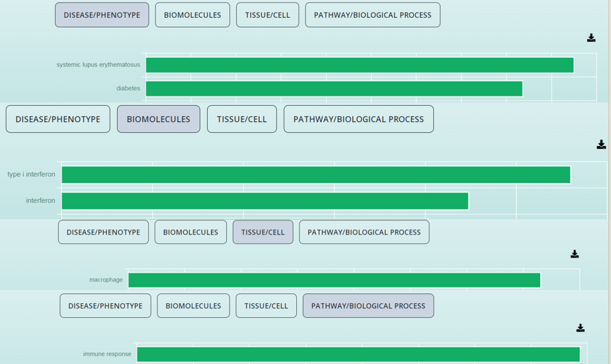Click the diabetes bar
611x364 pixels.
(335, 89)
